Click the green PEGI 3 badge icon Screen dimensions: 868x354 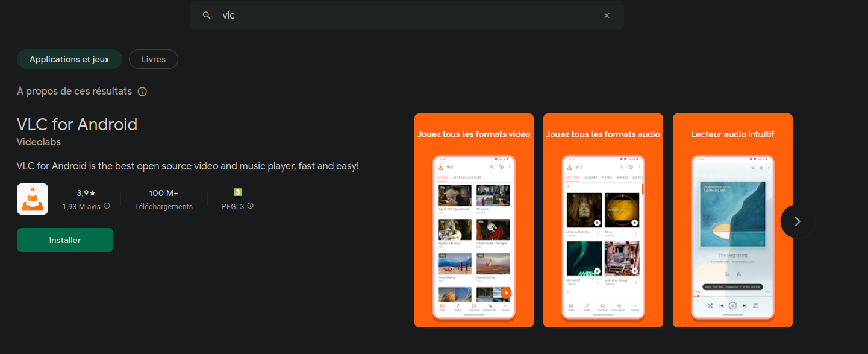tap(238, 192)
